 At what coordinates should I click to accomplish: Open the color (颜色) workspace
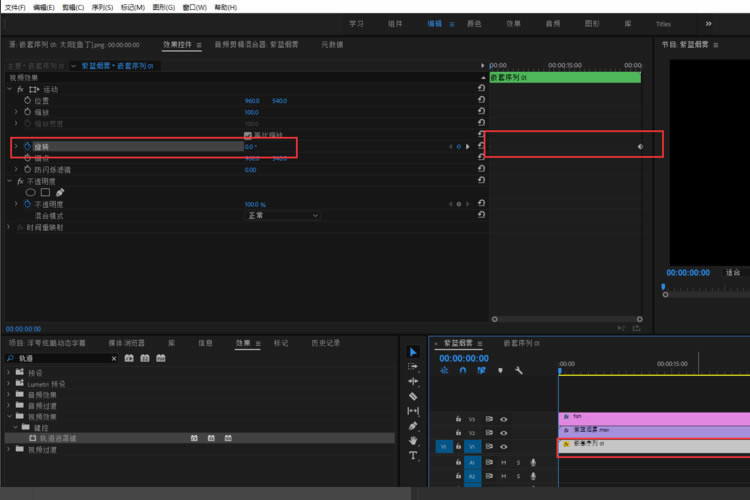coord(473,23)
